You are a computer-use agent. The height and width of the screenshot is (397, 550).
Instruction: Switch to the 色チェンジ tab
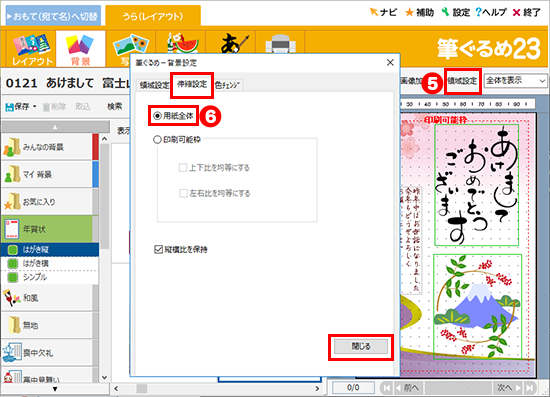tap(227, 85)
